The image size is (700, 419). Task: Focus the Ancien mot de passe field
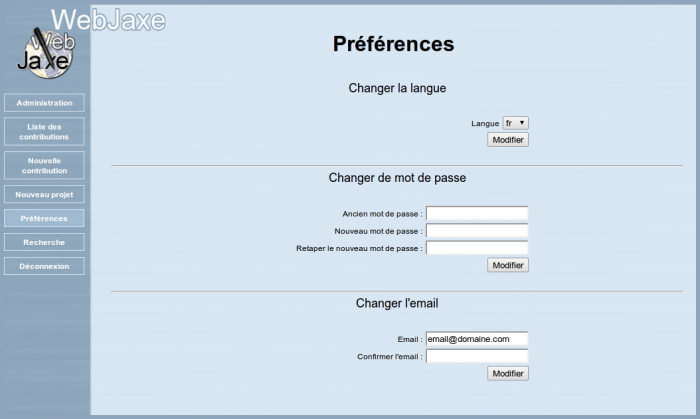pos(477,213)
